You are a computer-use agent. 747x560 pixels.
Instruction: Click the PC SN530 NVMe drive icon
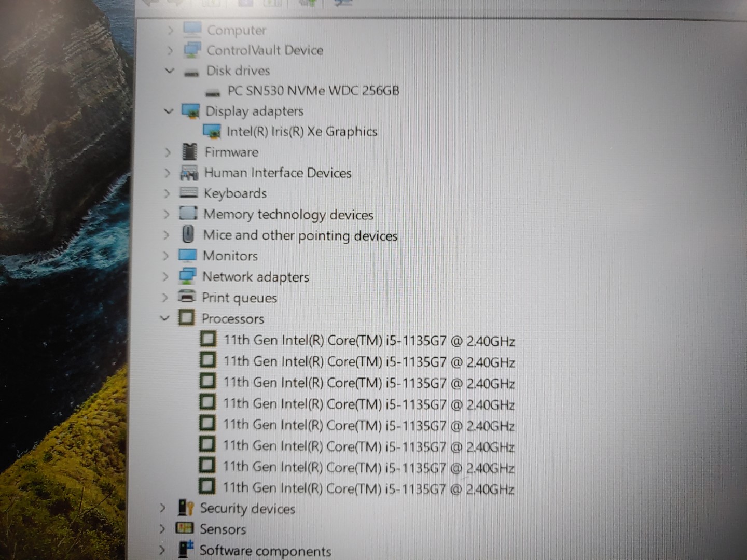(213, 93)
